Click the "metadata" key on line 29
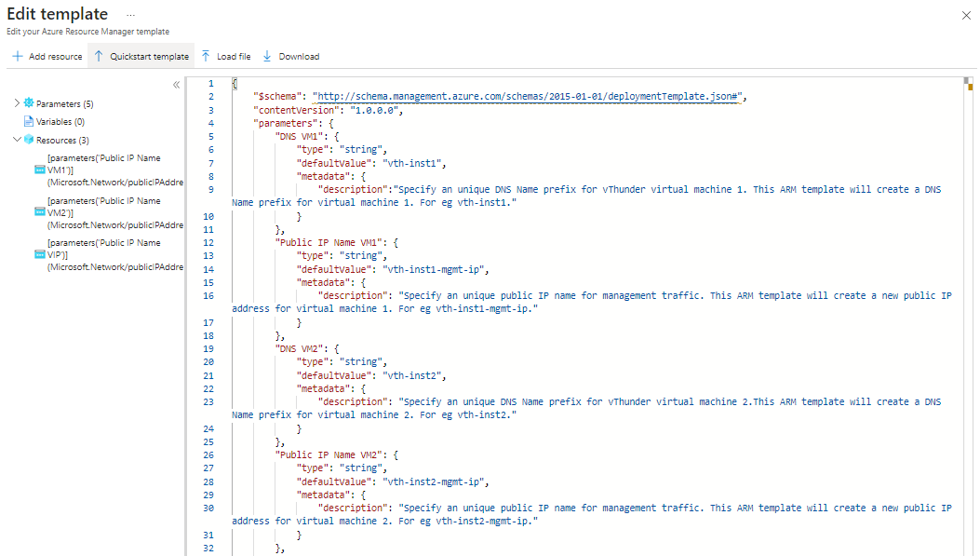The image size is (980, 556). [323, 495]
